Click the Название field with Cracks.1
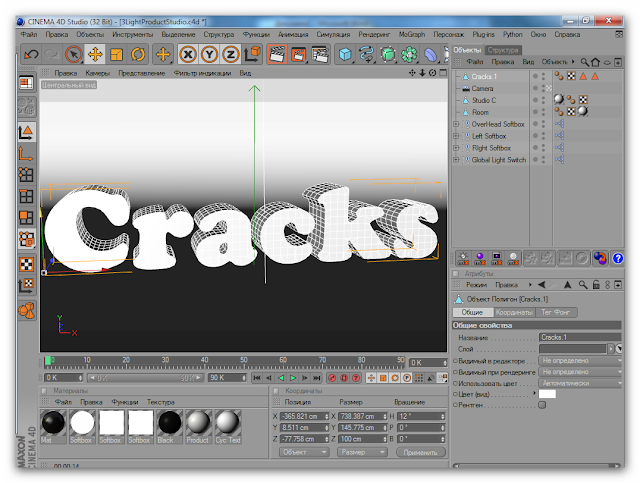 coord(580,337)
